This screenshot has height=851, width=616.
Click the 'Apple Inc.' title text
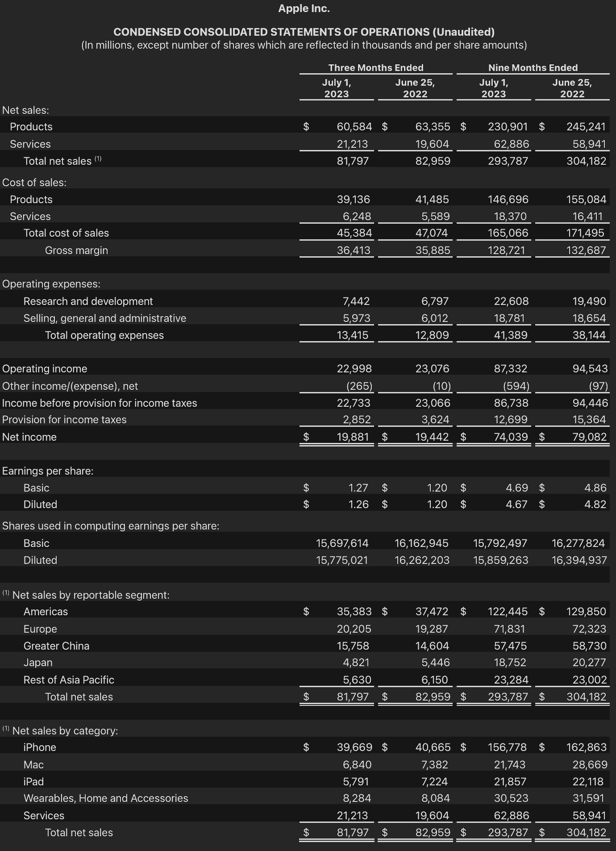click(304, 8)
